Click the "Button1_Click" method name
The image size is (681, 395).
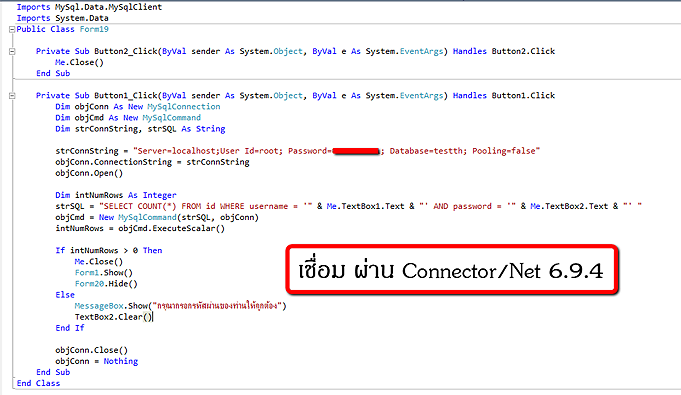(x=126, y=96)
